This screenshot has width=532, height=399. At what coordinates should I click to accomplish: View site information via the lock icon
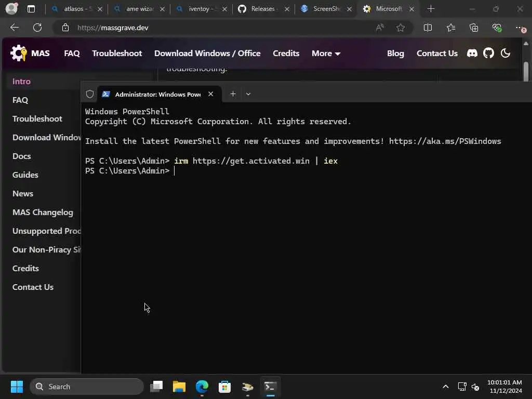tap(65, 28)
